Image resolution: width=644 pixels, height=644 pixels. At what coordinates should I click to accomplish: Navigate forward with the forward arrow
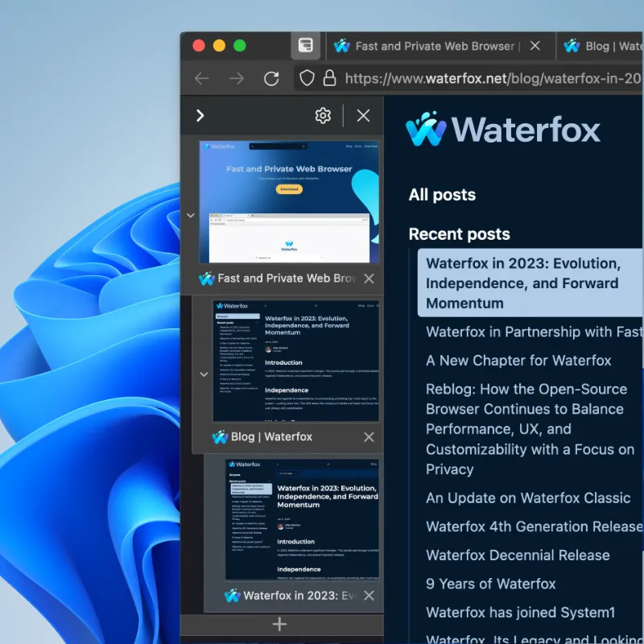tap(237, 79)
